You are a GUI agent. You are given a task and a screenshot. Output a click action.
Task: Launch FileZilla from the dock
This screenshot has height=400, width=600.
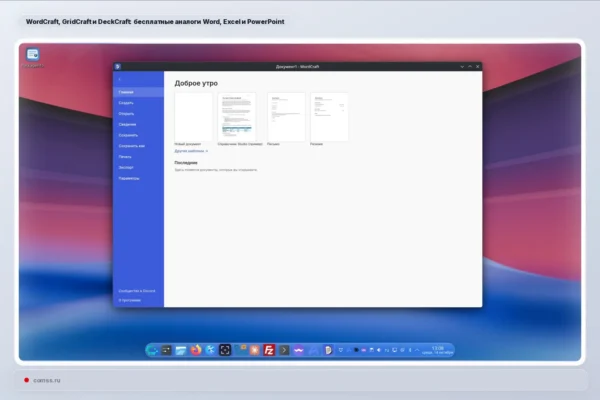pyautogui.click(x=269, y=350)
